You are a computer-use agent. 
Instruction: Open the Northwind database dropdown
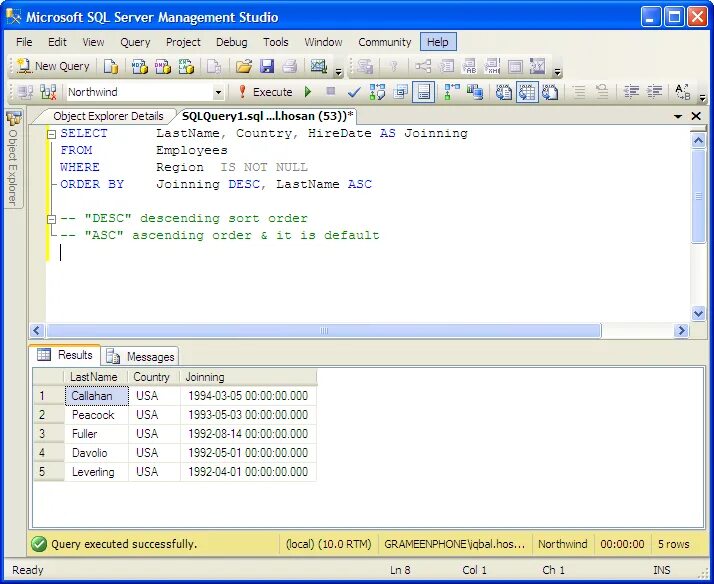[218, 92]
